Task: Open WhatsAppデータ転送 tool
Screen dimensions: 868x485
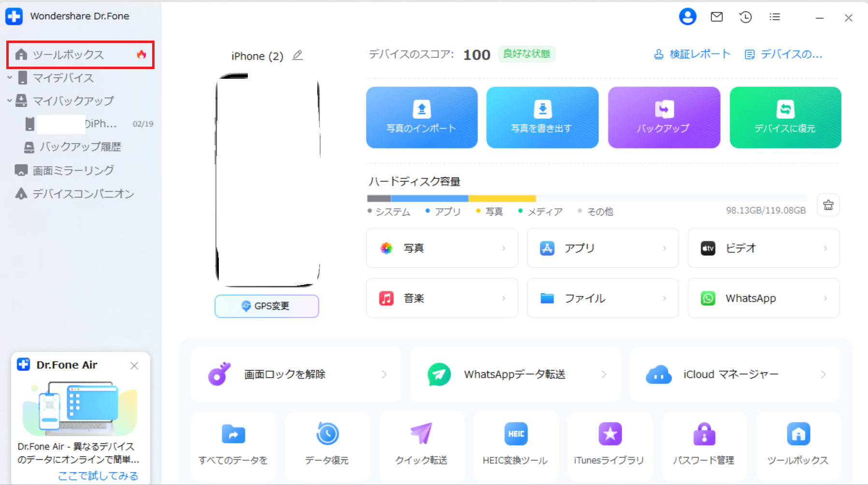Action: click(x=515, y=374)
